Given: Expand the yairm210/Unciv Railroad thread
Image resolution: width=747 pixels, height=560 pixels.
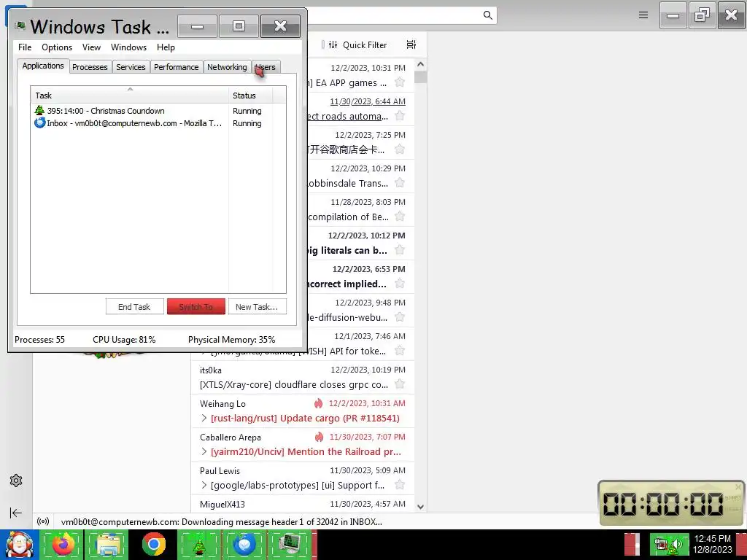Looking at the screenshot, I should (x=204, y=451).
